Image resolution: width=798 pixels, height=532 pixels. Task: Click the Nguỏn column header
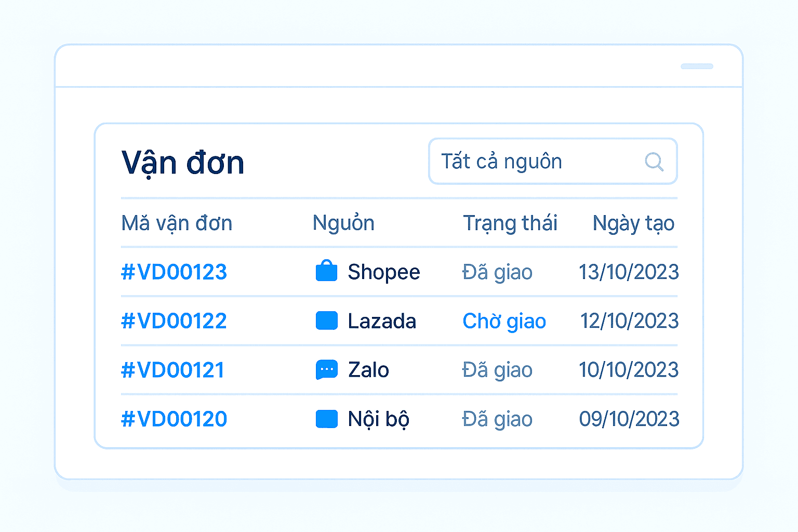click(343, 223)
